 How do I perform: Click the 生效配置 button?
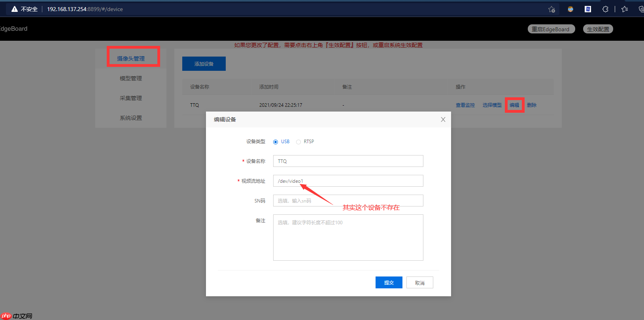(598, 29)
